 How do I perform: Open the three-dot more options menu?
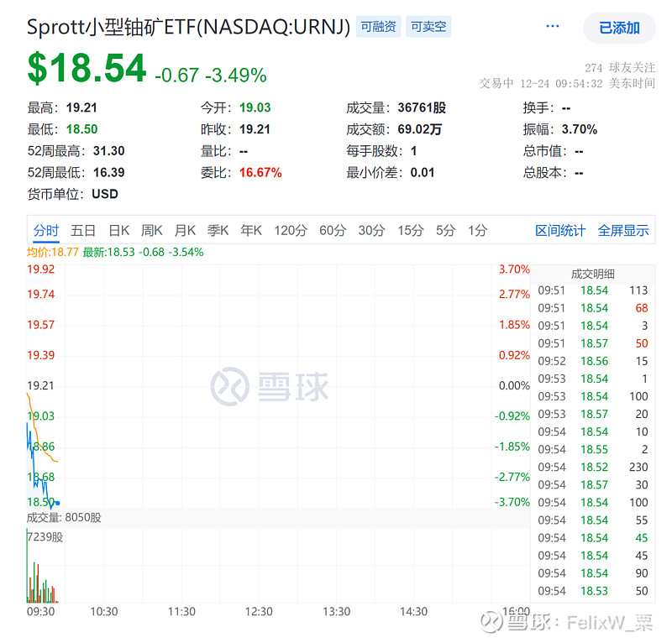click(552, 27)
